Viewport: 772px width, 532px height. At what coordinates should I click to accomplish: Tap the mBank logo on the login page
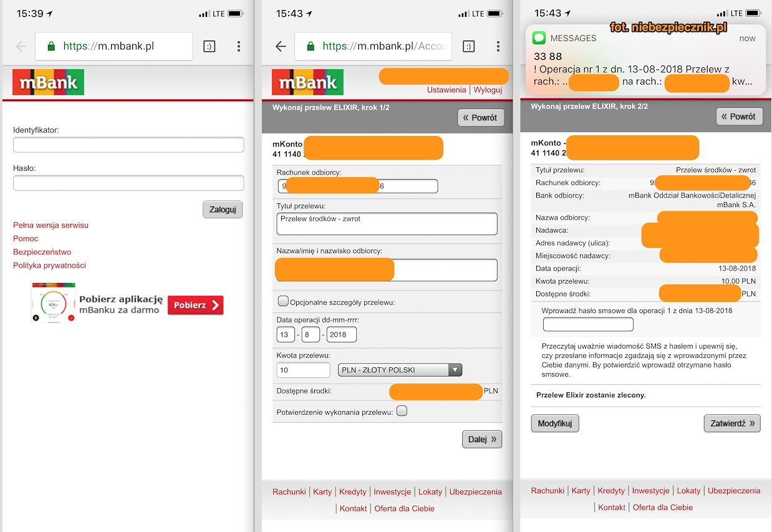(x=48, y=82)
